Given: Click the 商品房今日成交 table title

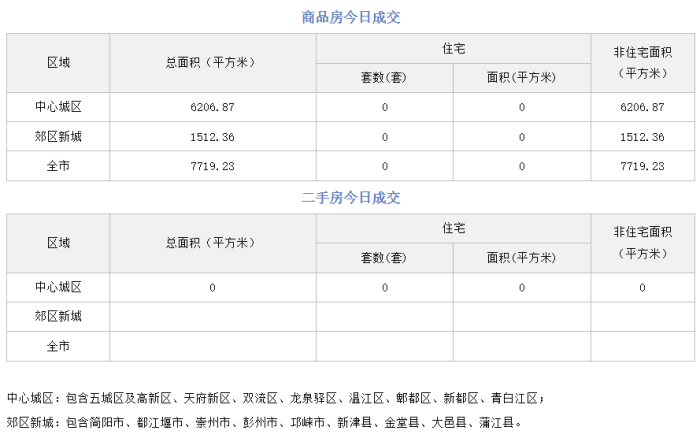Looking at the screenshot, I should (350, 18).
